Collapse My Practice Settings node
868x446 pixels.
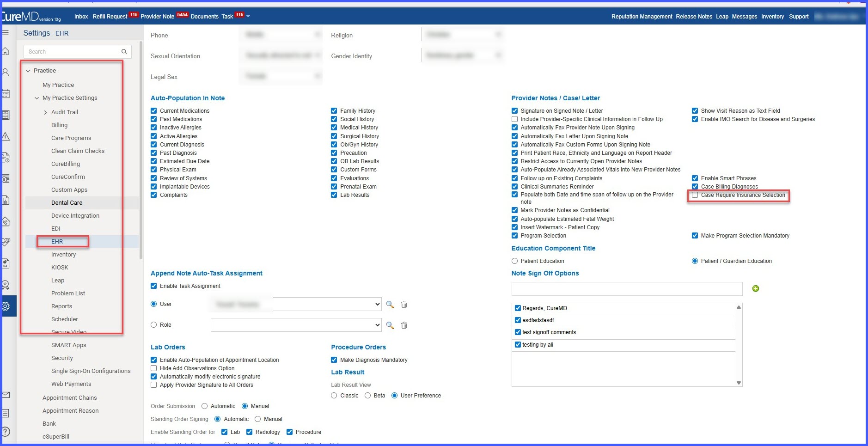click(x=37, y=98)
